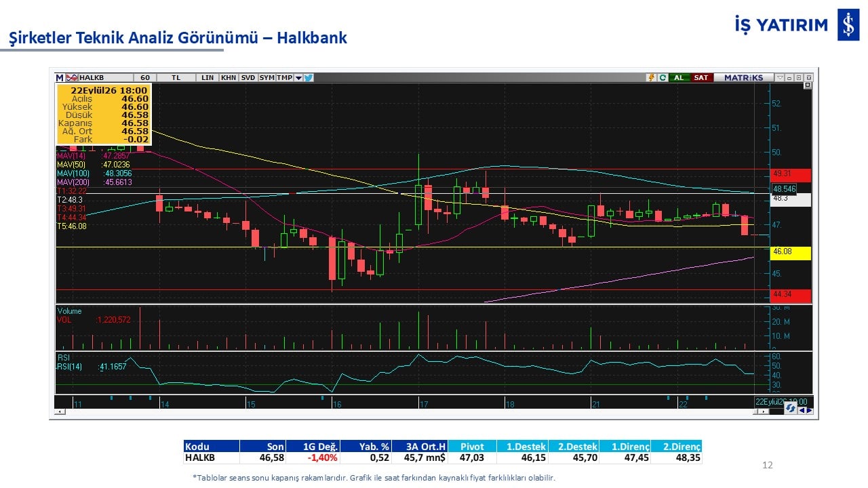Open the triangle window menu near MATRIKS

pos(780,77)
